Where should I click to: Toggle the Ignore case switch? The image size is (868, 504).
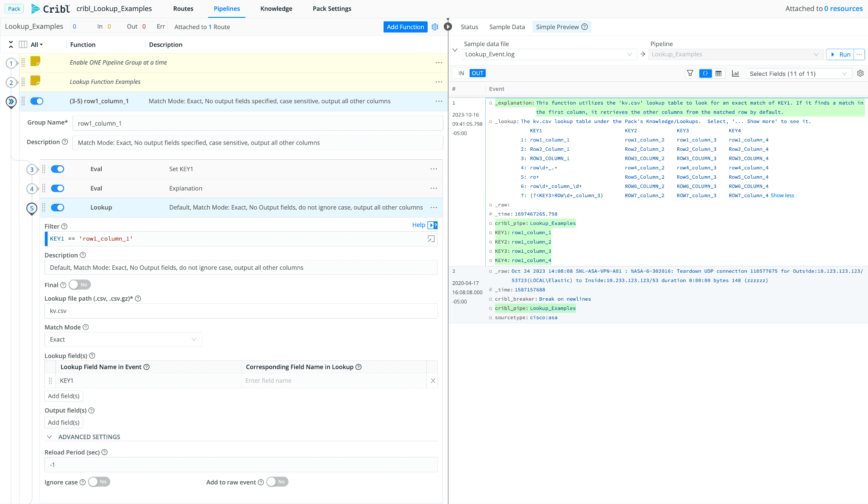click(99, 482)
